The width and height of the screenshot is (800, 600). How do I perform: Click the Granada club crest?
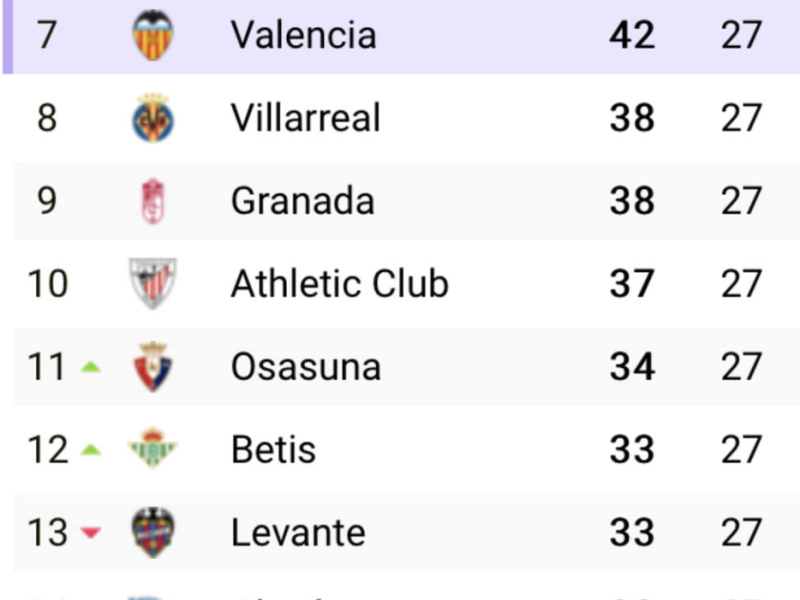coord(153,201)
